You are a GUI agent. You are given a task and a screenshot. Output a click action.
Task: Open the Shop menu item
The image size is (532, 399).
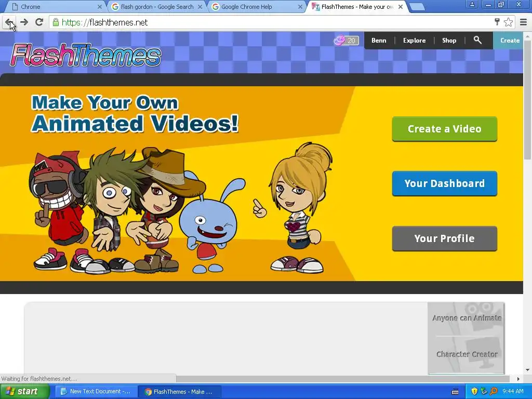click(449, 41)
